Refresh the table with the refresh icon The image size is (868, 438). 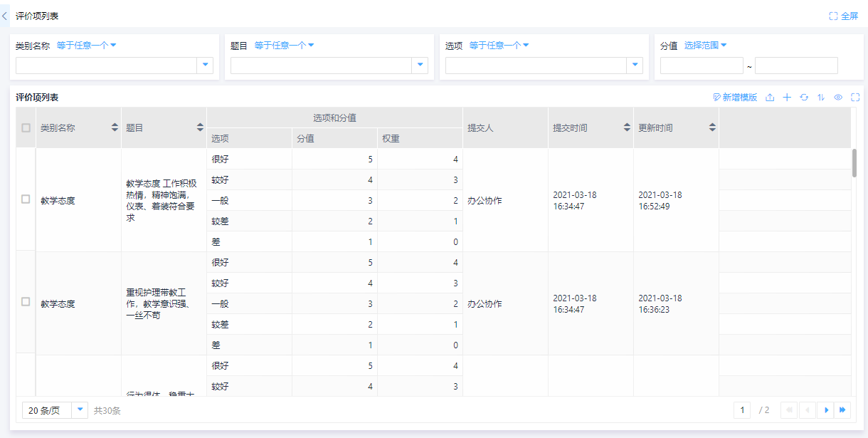click(x=804, y=98)
